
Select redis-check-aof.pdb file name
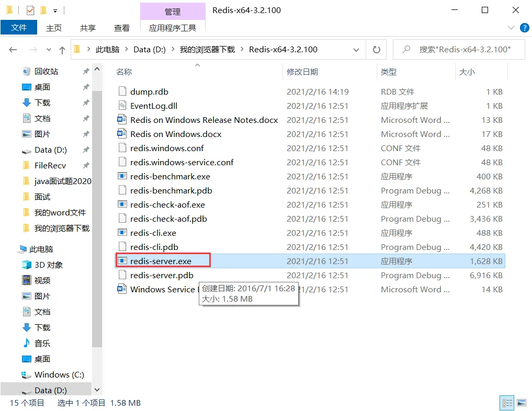[168, 219]
